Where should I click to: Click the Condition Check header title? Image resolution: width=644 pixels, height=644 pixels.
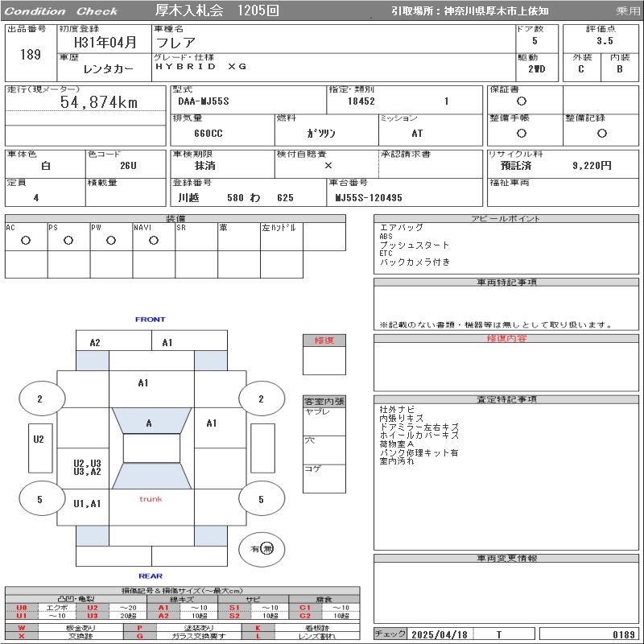62,11
